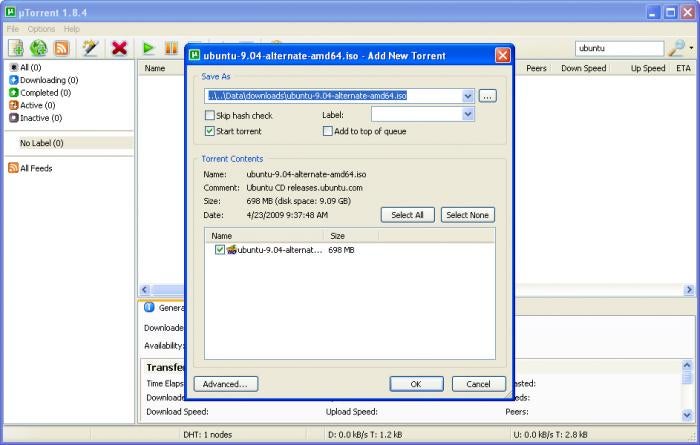
Task: Click the Select All button
Action: pos(407,215)
